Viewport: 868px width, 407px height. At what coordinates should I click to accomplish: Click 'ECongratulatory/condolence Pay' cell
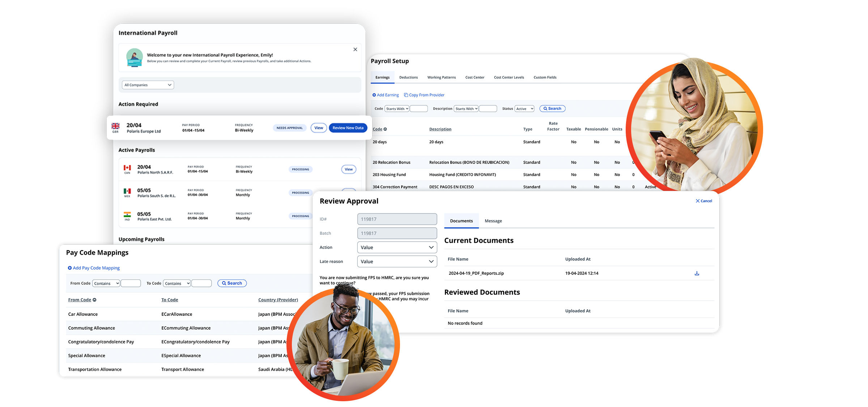pos(195,342)
